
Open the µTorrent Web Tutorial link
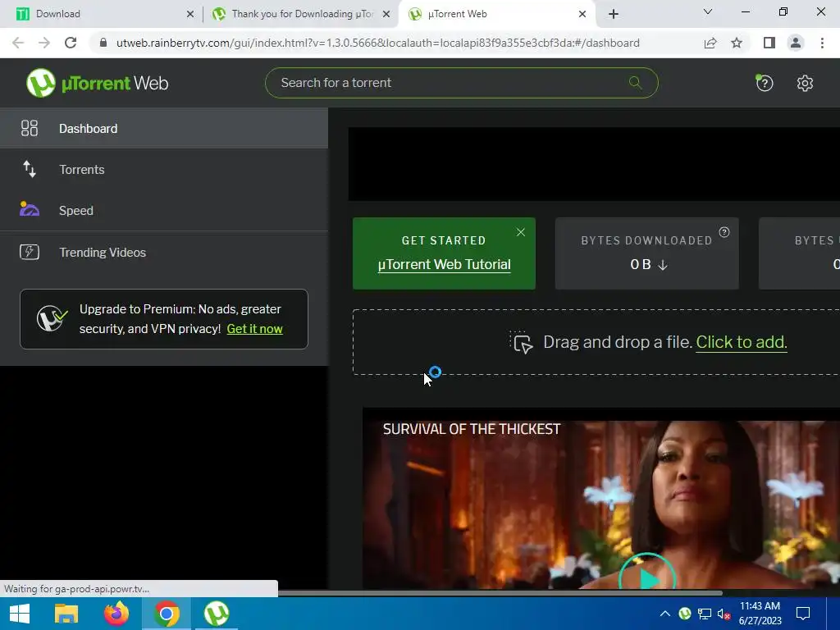click(x=444, y=265)
